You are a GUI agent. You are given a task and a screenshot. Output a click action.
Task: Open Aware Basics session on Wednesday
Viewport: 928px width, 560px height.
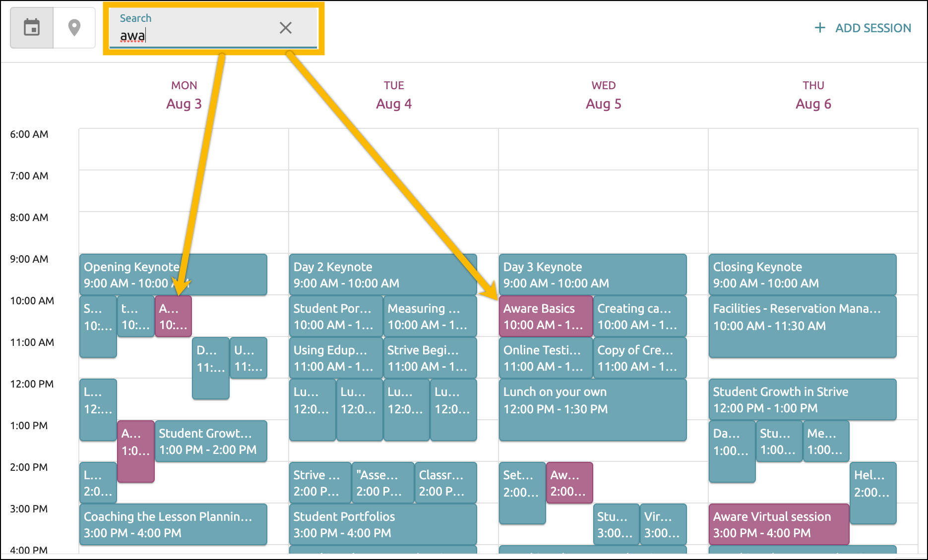point(546,316)
